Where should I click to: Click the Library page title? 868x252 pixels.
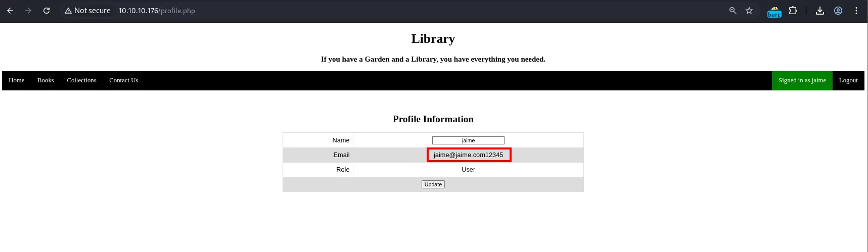coord(433,39)
